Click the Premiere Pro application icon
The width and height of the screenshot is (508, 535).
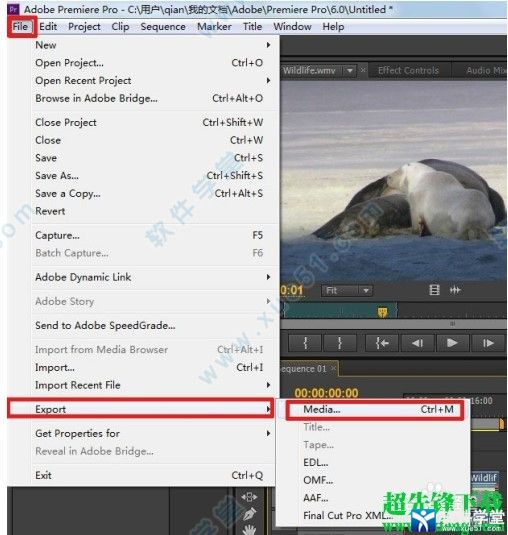(13, 9)
